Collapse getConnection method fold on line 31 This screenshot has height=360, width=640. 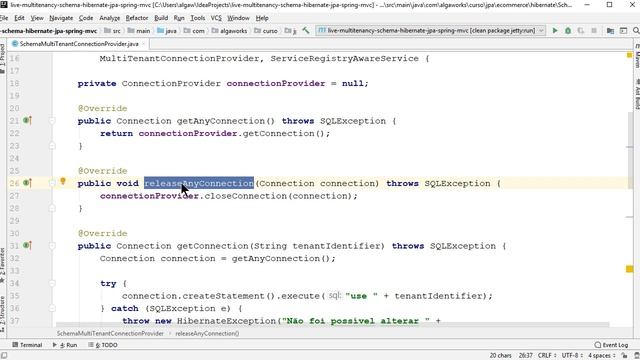[x=52, y=246]
